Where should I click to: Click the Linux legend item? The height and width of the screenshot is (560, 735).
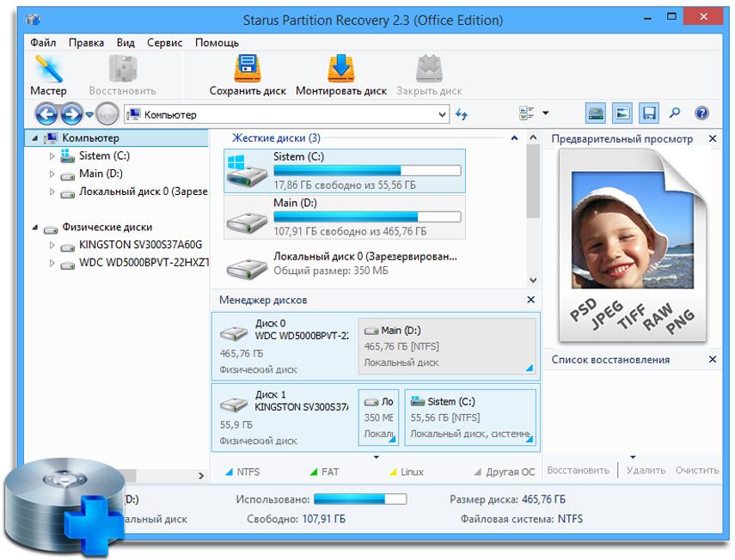click(x=407, y=472)
